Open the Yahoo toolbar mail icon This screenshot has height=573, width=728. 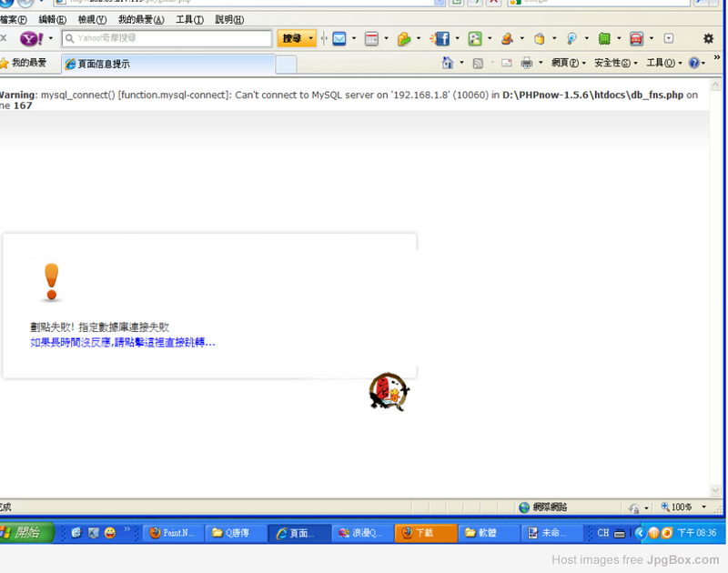(339, 38)
